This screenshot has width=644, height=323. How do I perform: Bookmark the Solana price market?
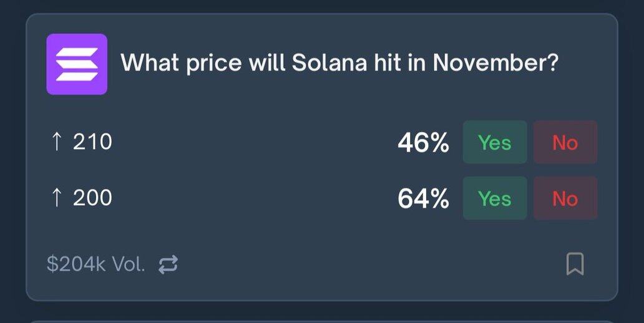click(x=575, y=264)
